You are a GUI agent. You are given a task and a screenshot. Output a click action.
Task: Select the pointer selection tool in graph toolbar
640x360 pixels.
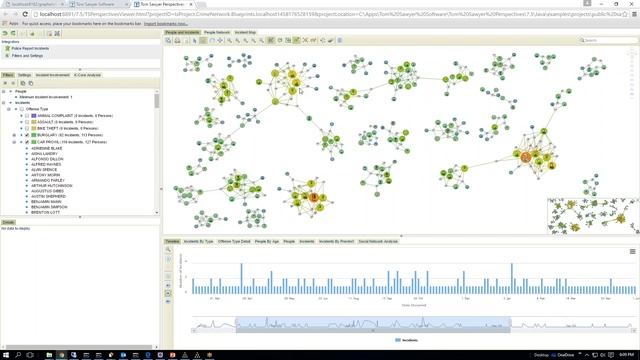click(x=195, y=40)
